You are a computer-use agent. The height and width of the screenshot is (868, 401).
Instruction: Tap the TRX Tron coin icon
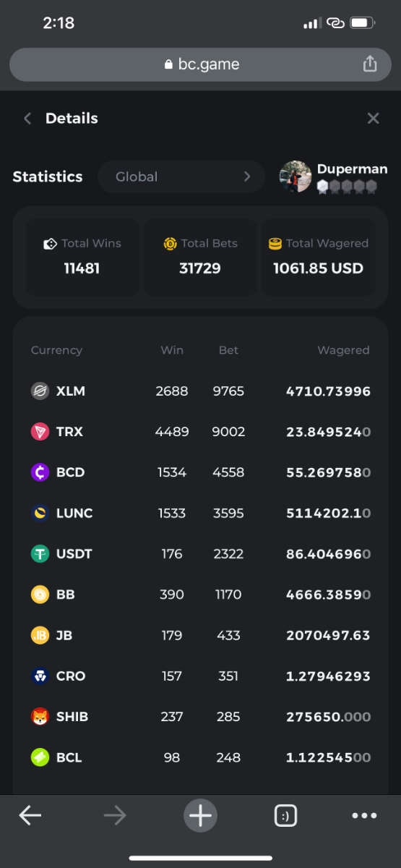pos(40,432)
